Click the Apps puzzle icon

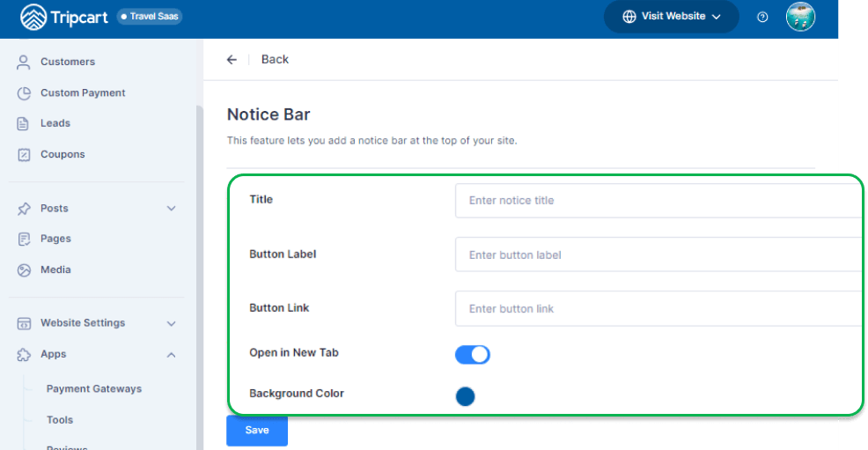point(24,355)
